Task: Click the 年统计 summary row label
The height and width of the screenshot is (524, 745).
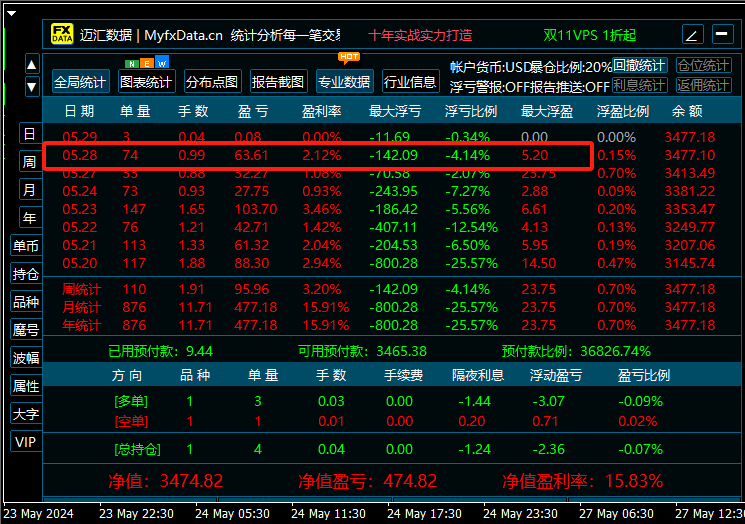Action: pyautogui.click(x=81, y=325)
